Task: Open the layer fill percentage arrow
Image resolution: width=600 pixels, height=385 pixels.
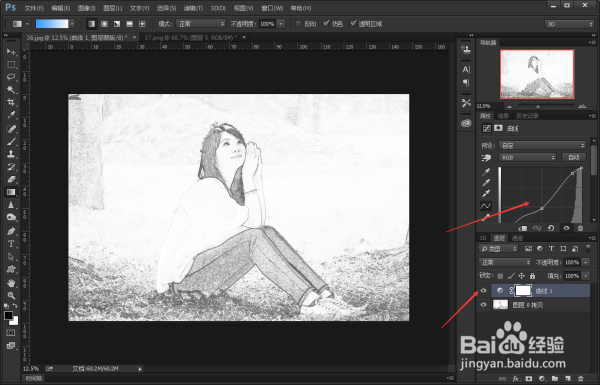Action: click(x=585, y=276)
